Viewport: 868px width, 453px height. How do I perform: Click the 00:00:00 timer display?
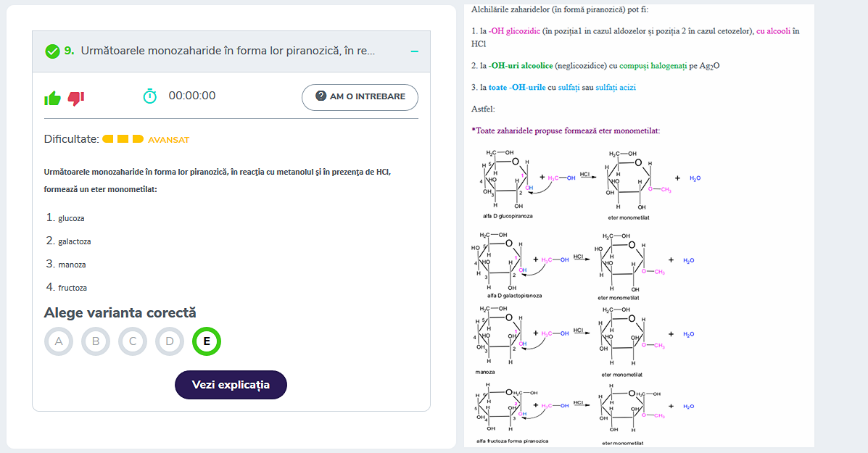[x=192, y=96]
